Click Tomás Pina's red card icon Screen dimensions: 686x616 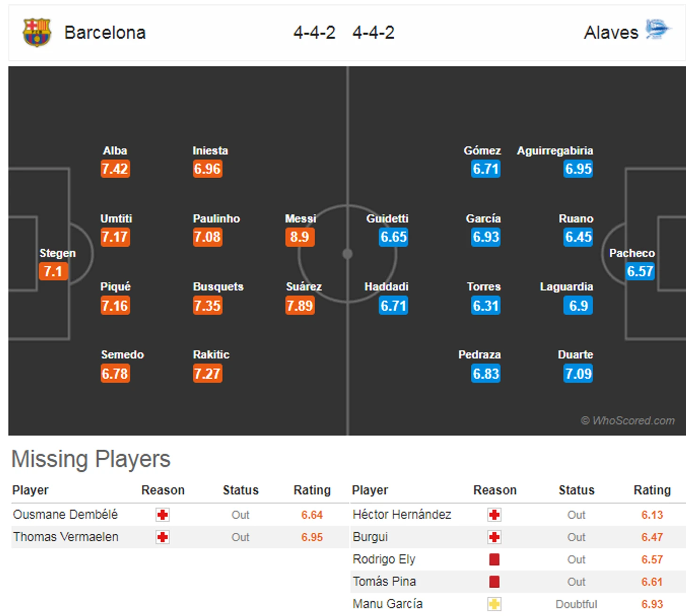pos(494,582)
